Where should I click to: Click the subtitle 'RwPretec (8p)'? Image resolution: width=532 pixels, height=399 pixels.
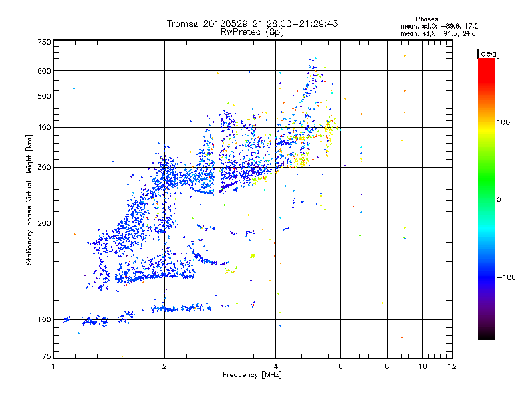[x=252, y=32]
